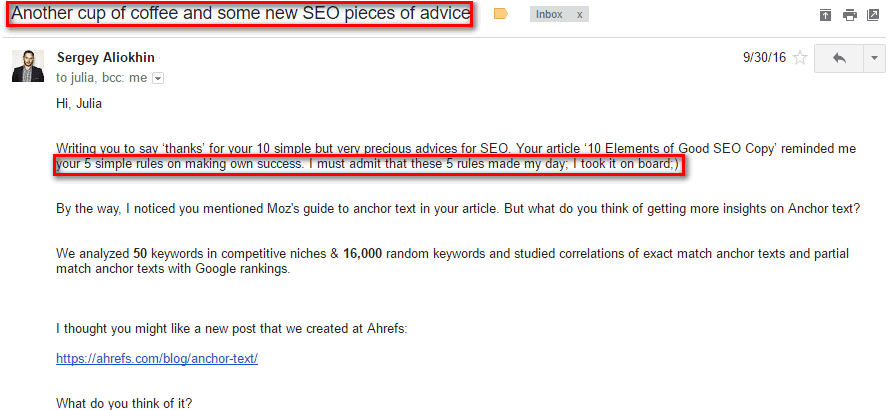
Task: Open the More menu beside Reply
Action: click(875, 58)
